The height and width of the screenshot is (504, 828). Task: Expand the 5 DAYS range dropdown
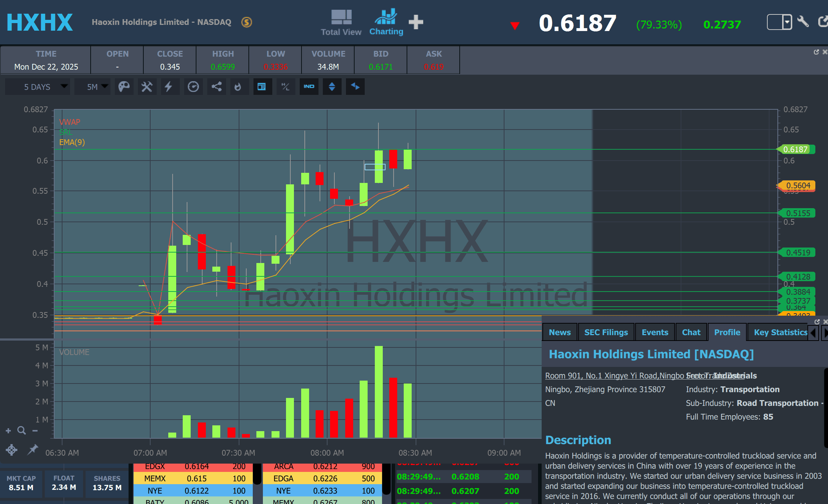coord(37,87)
